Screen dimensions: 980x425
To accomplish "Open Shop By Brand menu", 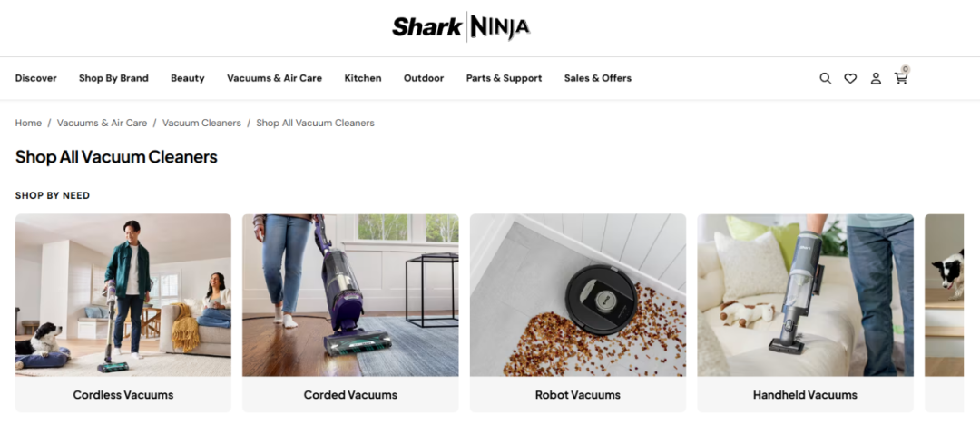I will [113, 78].
